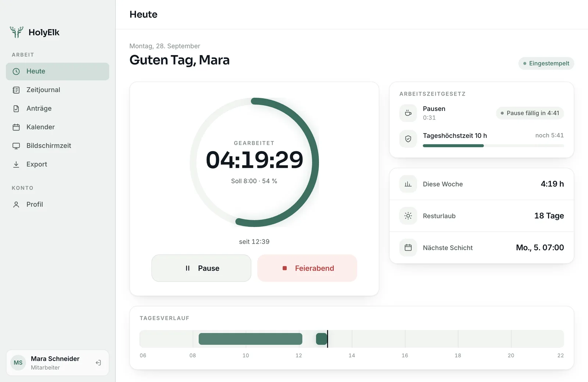Open the Export section

[57, 165]
